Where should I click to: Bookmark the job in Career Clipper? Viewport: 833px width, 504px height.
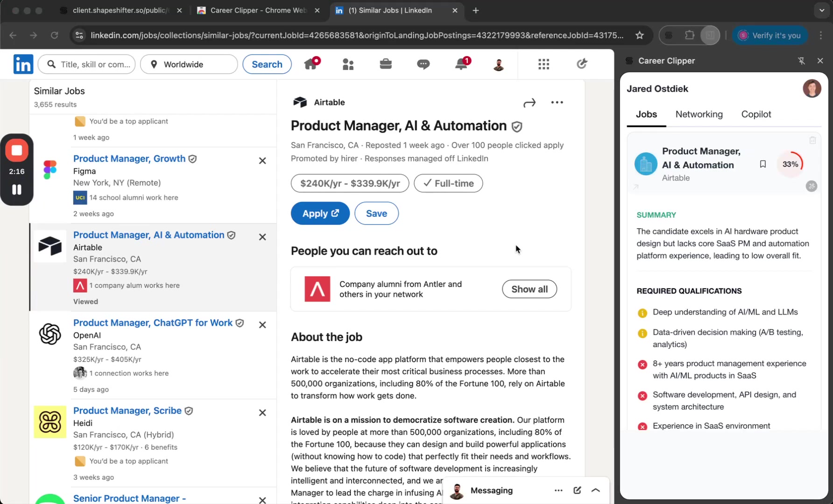[763, 164]
